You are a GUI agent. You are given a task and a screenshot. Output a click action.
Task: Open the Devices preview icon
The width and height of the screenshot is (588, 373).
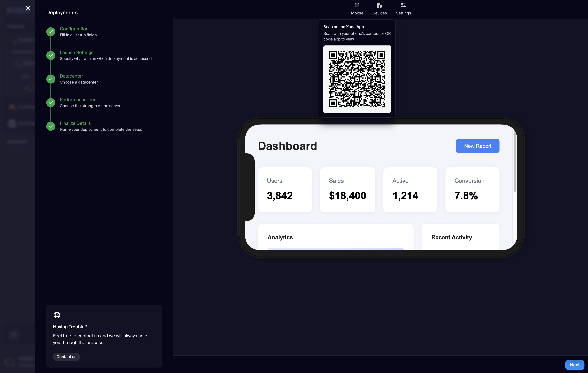(x=379, y=5)
